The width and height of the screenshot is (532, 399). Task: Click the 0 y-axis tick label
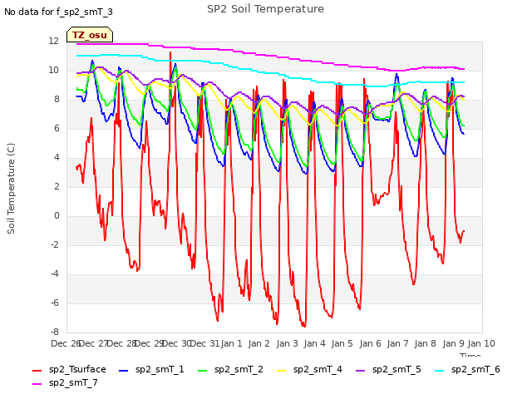57,216
